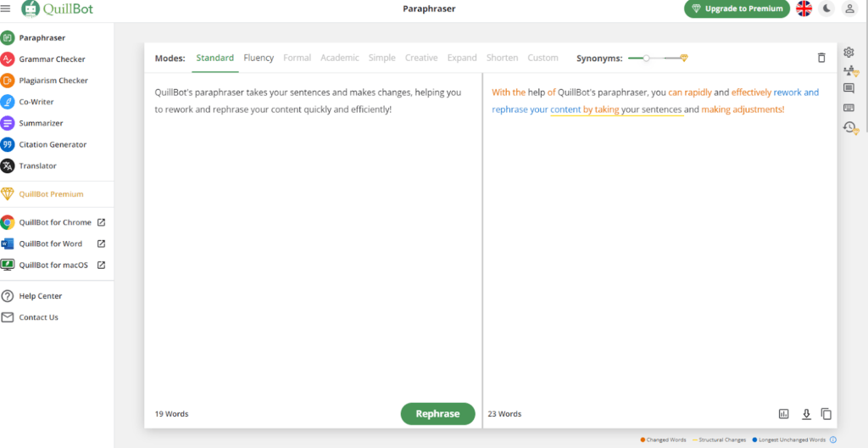Click the Synonyms slider handle
The image size is (868, 448).
(x=646, y=58)
